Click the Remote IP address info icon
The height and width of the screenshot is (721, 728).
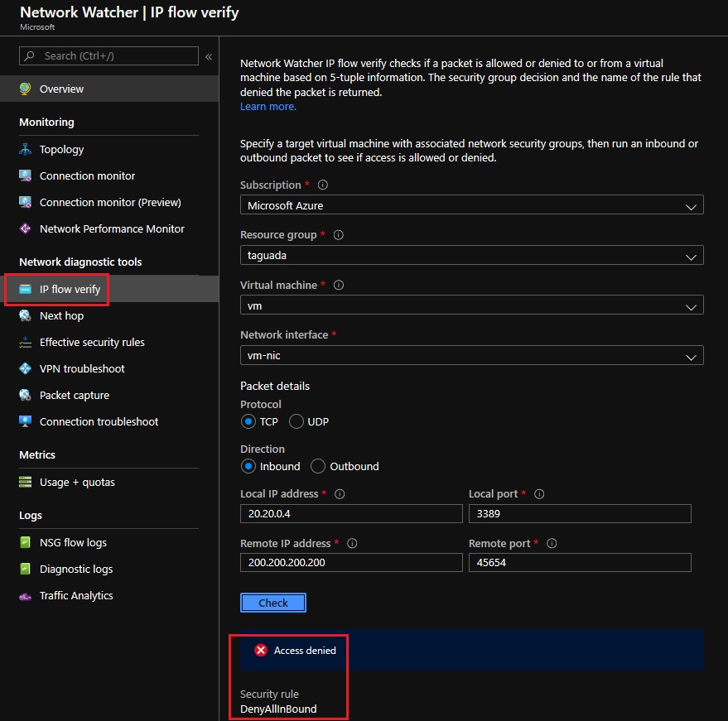click(x=352, y=543)
